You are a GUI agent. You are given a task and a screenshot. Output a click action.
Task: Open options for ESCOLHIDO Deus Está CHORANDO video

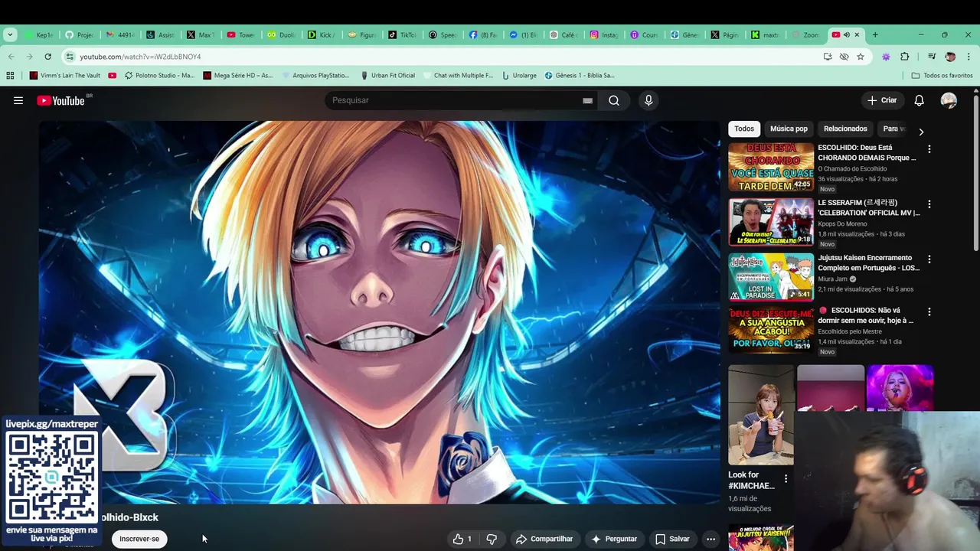click(929, 149)
